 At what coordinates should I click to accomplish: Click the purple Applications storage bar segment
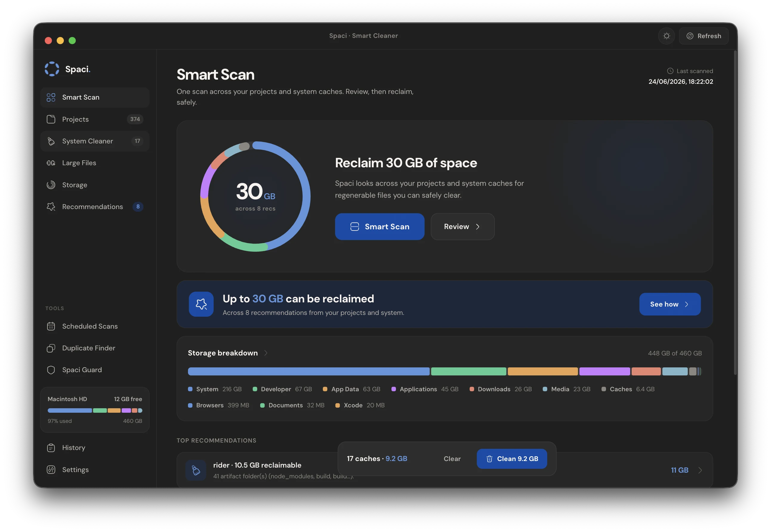pyautogui.click(x=605, y=372)
